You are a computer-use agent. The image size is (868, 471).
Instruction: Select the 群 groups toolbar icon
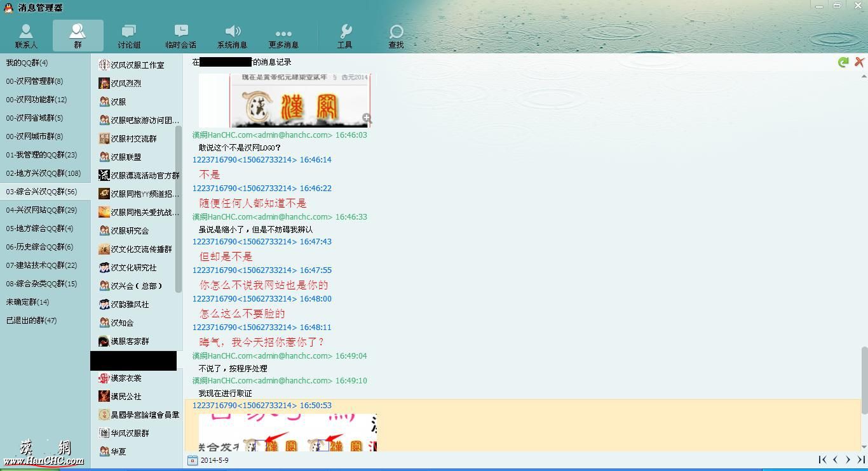tap(78, 36)
